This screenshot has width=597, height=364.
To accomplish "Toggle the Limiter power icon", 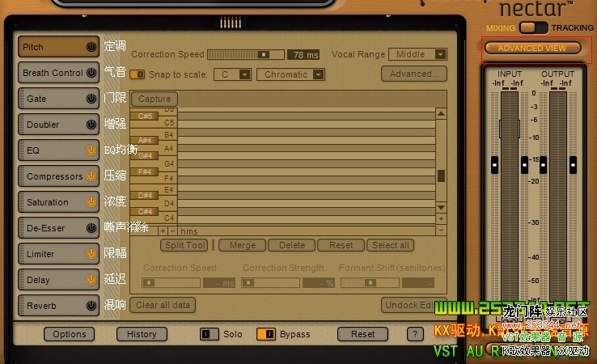I will click(x=91, y=254).
